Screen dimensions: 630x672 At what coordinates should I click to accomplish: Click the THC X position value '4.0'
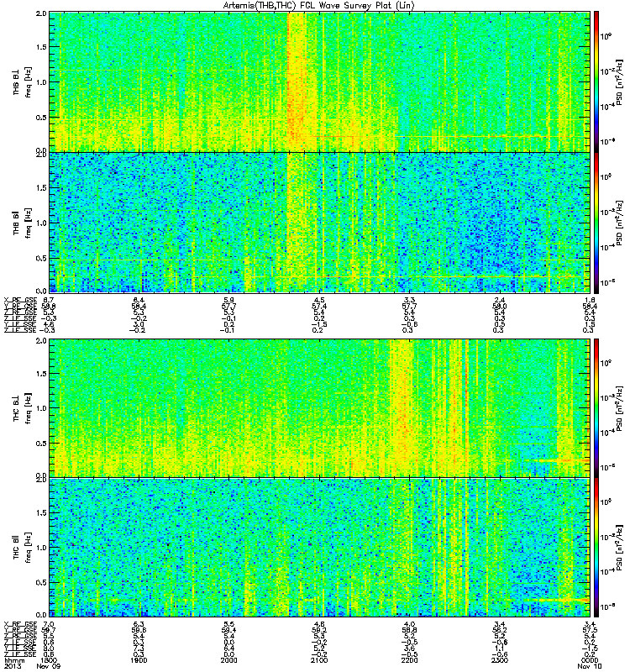click(409, 624)
